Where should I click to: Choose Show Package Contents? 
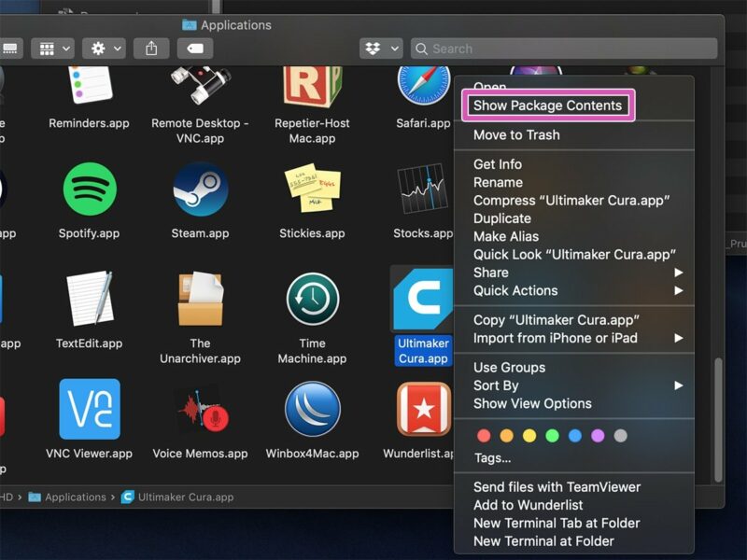point(547,105)
